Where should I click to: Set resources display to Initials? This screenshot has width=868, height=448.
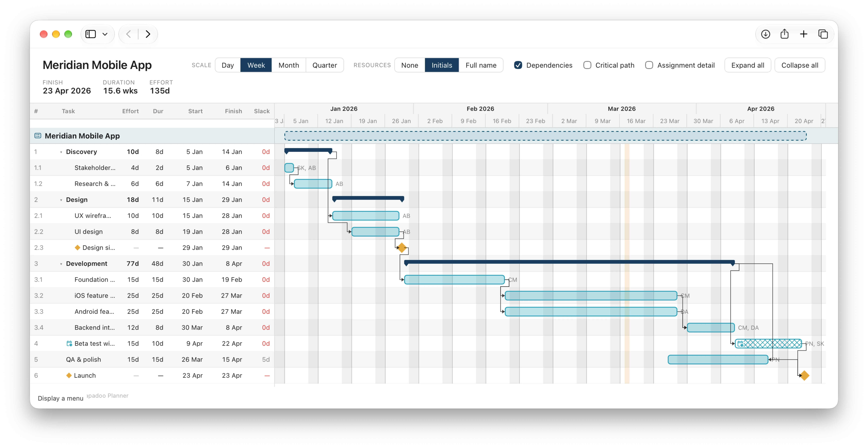point(442,65)
